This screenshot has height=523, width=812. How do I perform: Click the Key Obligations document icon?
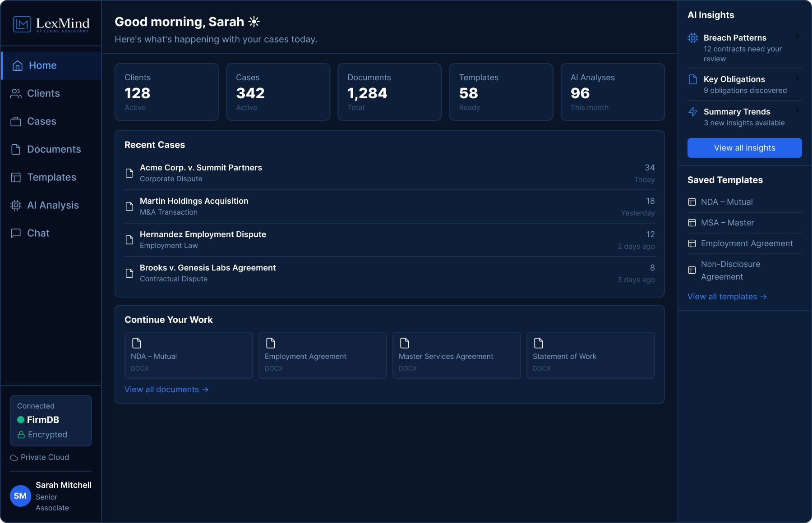click(693, 79)
